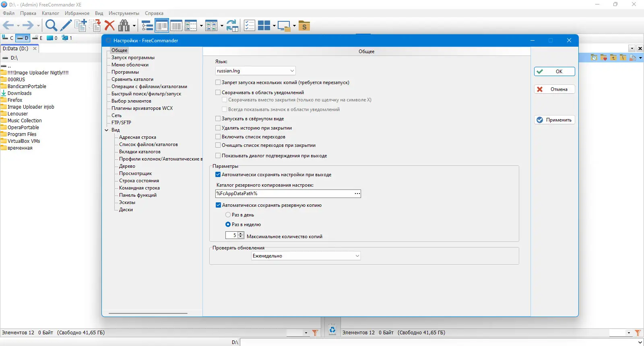This screenshot has width=644, height=346.
Task: Click the right panel orange filter funnel icon
Action: (638, 333)
